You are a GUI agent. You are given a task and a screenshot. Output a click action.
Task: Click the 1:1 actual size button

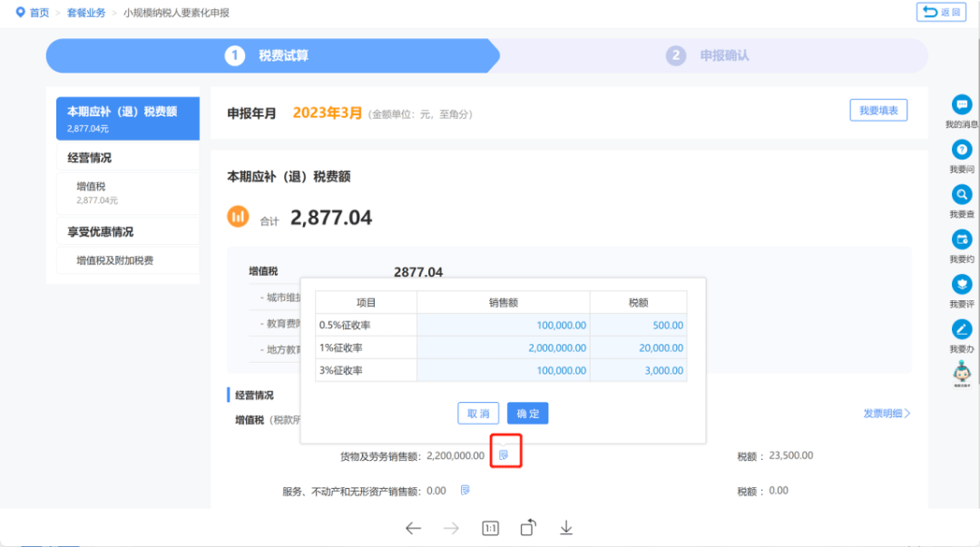491,529
